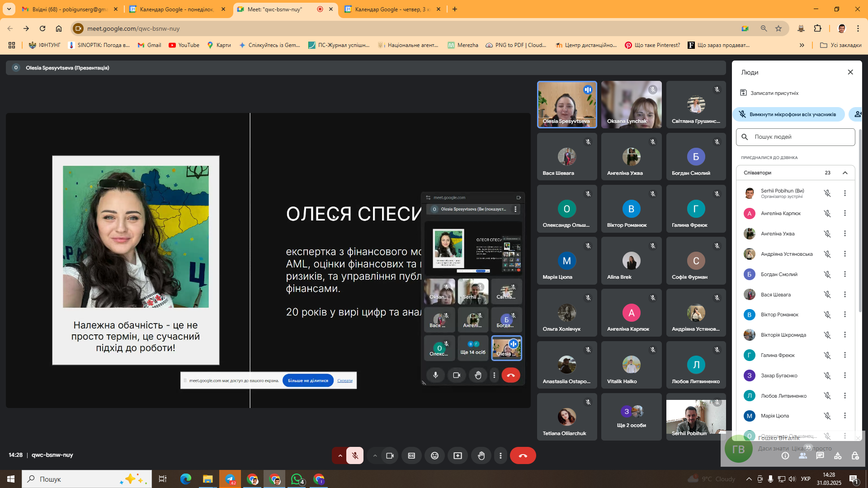868x488 pixels.
Task: Switch to Вхідні Gmail tab
Action: pos(70,9)
